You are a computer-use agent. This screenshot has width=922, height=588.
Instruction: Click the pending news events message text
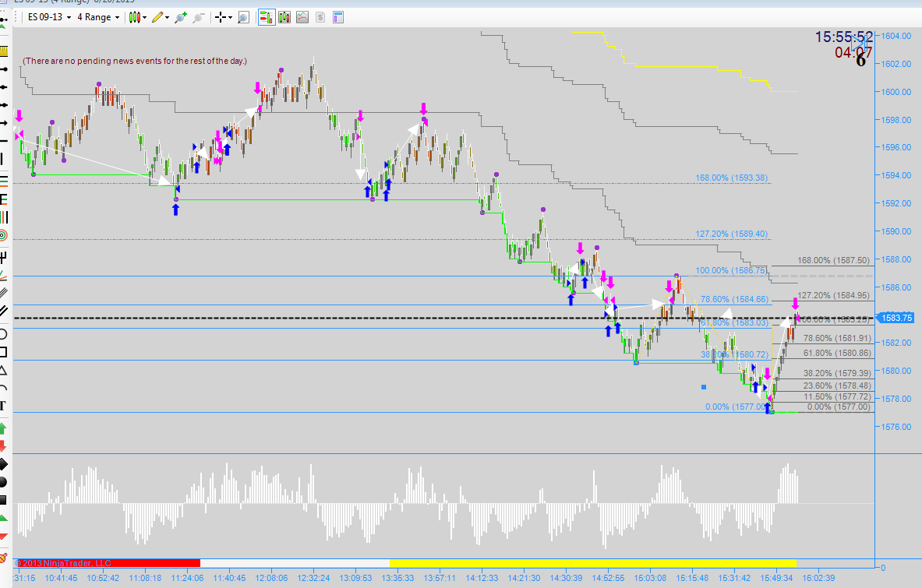[x=135, y=61]
